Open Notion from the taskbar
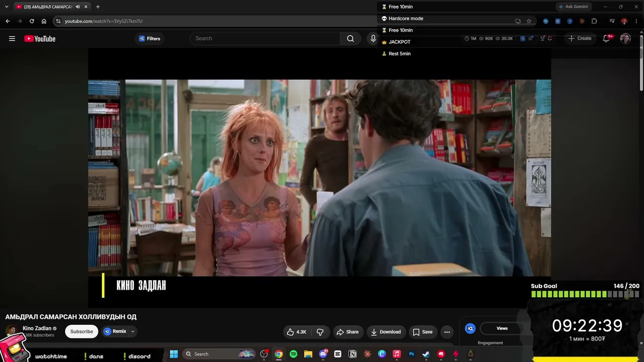Image resolution: width=644 pixels, height=362 pixels. tap(353, 354)
